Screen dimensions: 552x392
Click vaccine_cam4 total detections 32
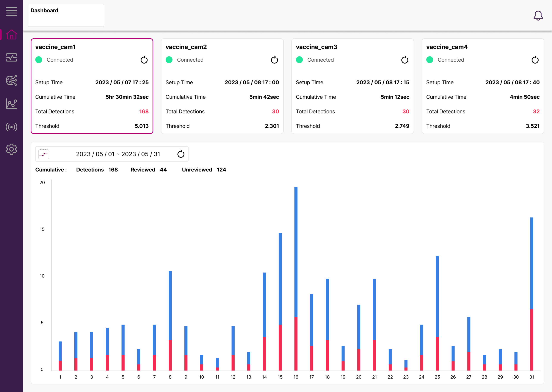(x=536, y=112)
